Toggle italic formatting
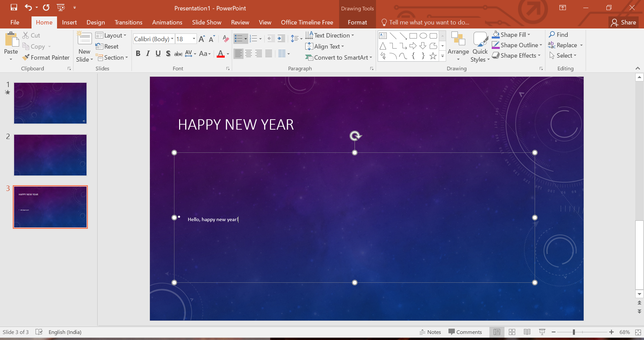Image resolution: width=644 pixels, height=340 pixels. (x=148, y=54)
